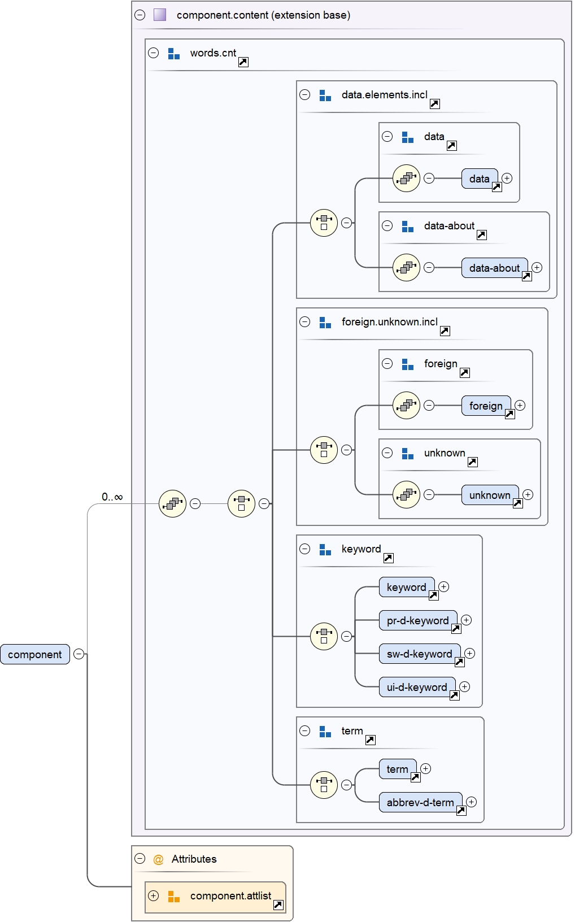Screen dimensions: 588x922
Task: Select the sw-d-keyword element box
Action: [419, 654]
